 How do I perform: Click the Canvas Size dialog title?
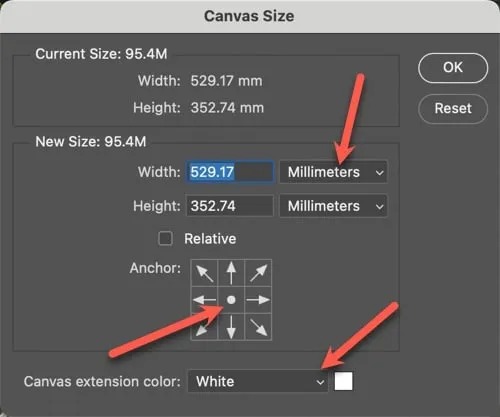[249, 16]
